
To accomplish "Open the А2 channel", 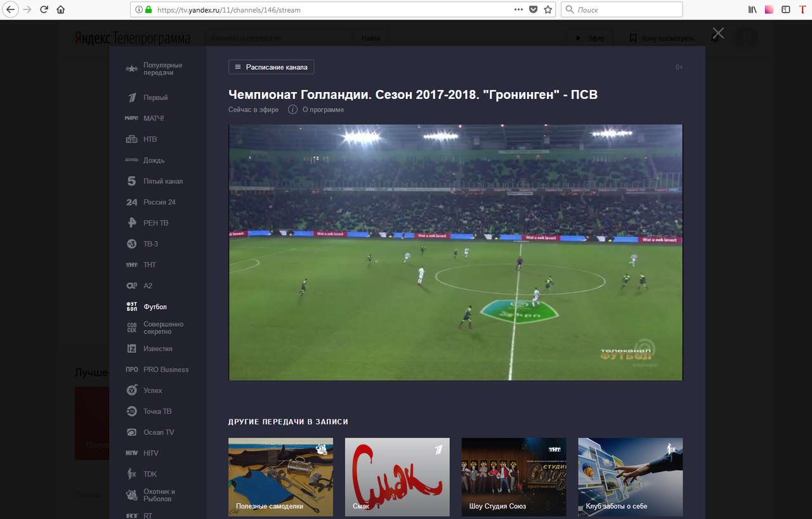I will pyautogui.click(x=140, y=286).
